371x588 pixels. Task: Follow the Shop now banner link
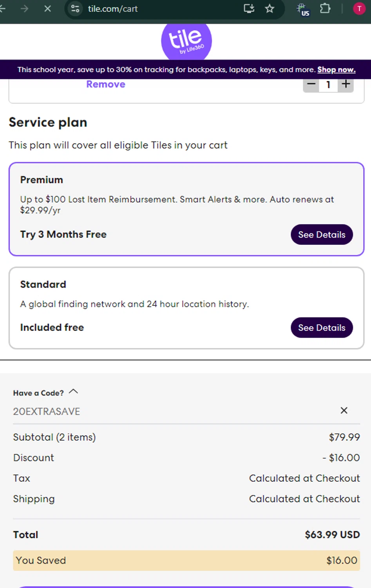336,70
